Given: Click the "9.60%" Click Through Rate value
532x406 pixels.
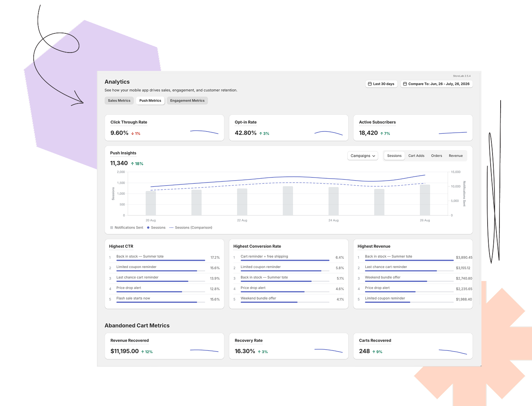Looking at the screenshot, I should coord(119,133).
